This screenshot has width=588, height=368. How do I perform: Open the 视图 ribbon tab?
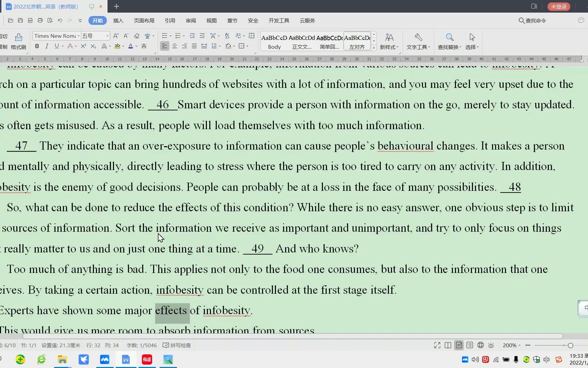212,20
